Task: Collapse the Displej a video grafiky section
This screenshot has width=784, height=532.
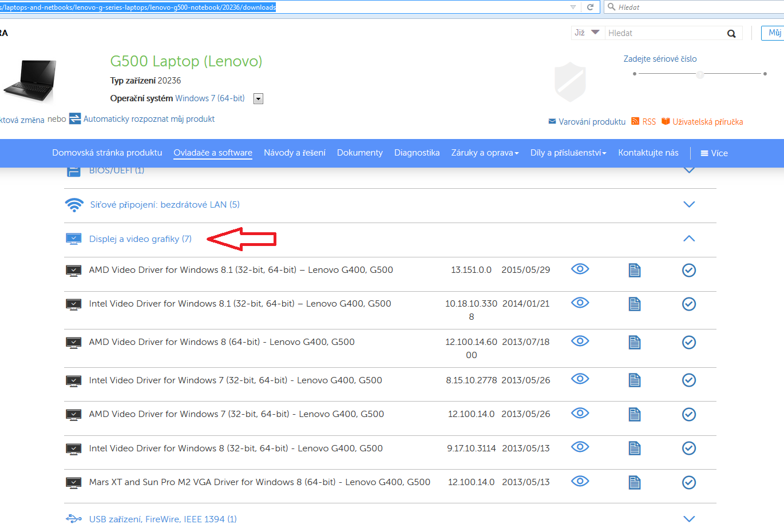Action: pyautogui.click(x=689, y=239)
